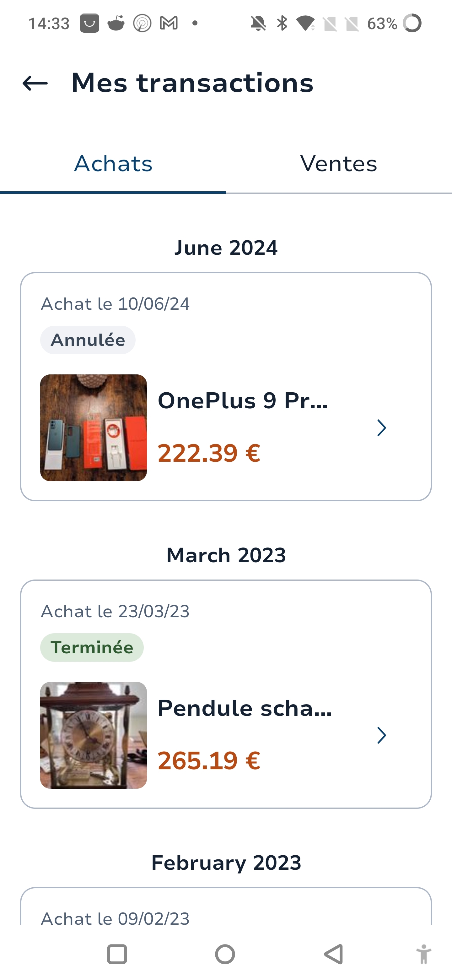Tap the pendulum clock thumbnail
This screenshot has height=980, width=452.
coord(94,735)
